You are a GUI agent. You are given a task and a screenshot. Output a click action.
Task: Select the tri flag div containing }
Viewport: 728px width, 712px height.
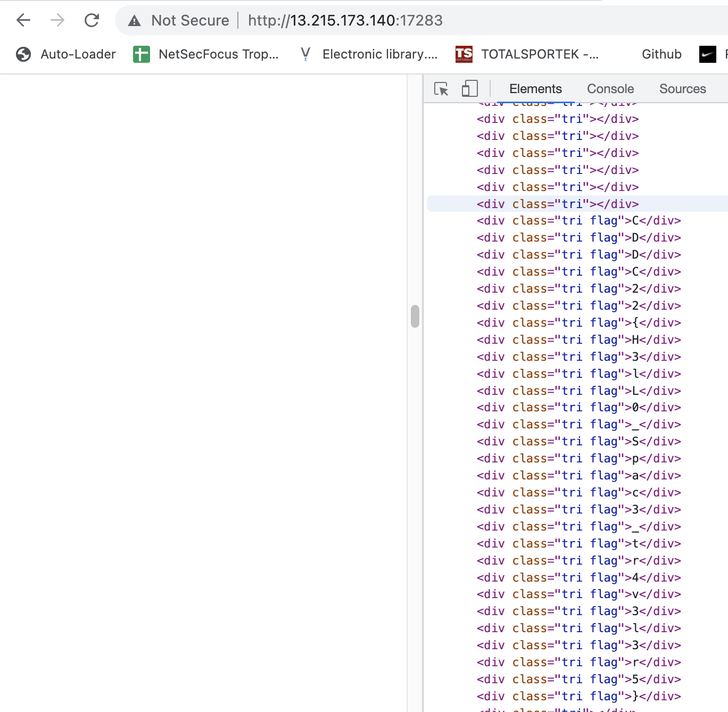coord(579,696)
